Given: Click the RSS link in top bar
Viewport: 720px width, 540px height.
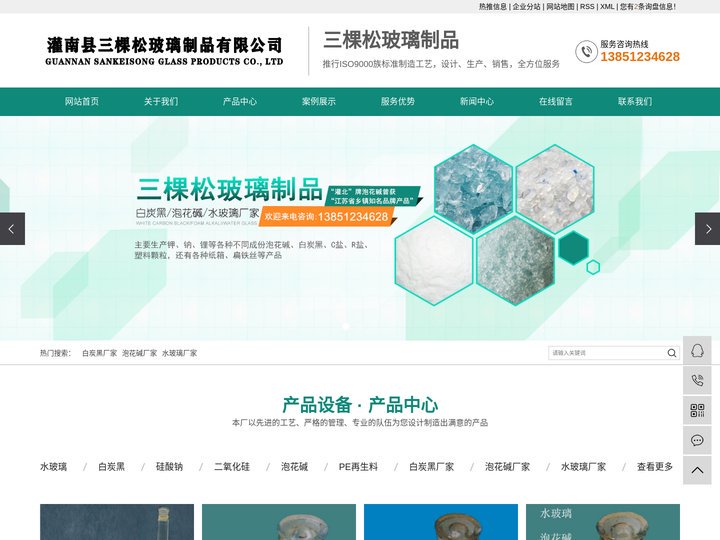Looking at the screenshot, I should point(587,7).
